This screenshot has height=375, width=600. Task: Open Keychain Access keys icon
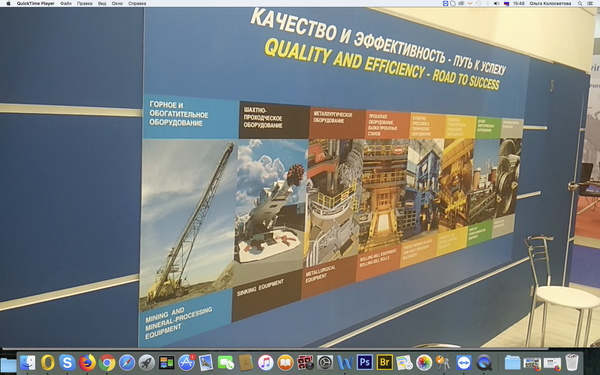(443, 362)
